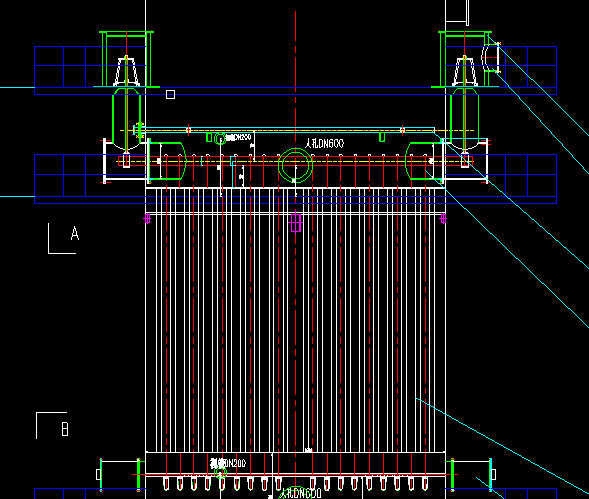Screen dimensions: 589x499
Task: Select the right green dished head inside the header
Action: pos(424,161)
